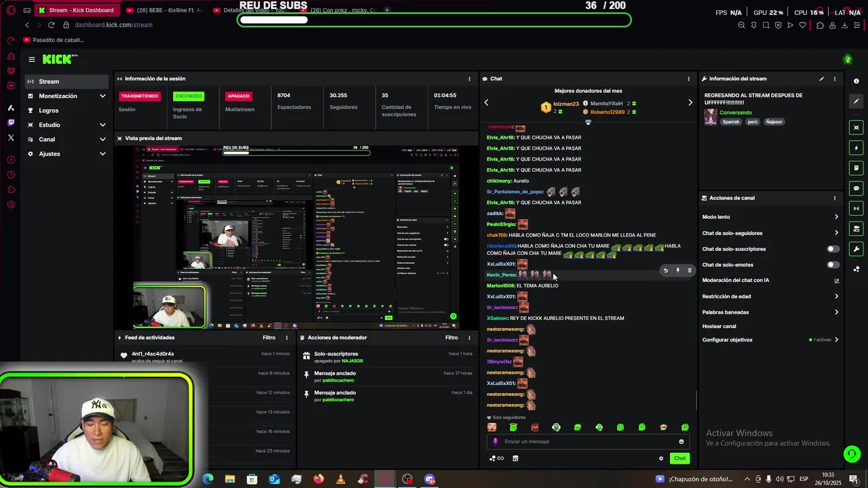Screen dimensions: 868x488
Task: Click the pencil edit icon in right rail
Action: pyautogui.click(x=856, y=102)
